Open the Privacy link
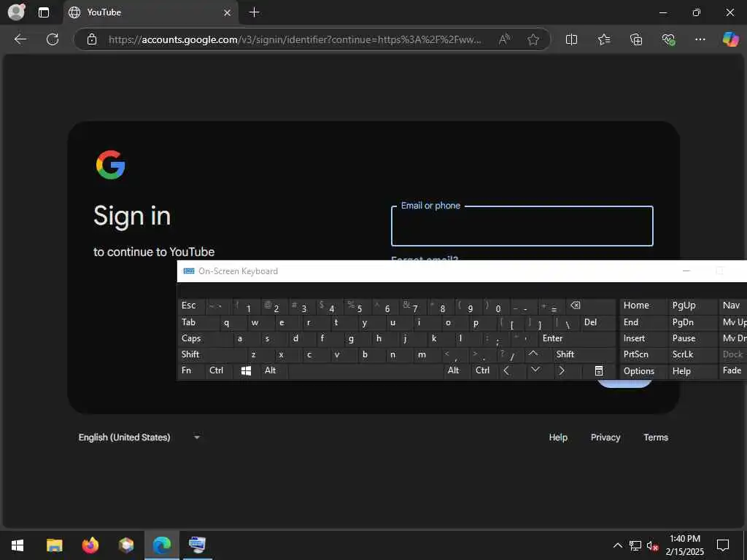Image resolution: width=747 pixels, height=560 pixels. (605, 437)
